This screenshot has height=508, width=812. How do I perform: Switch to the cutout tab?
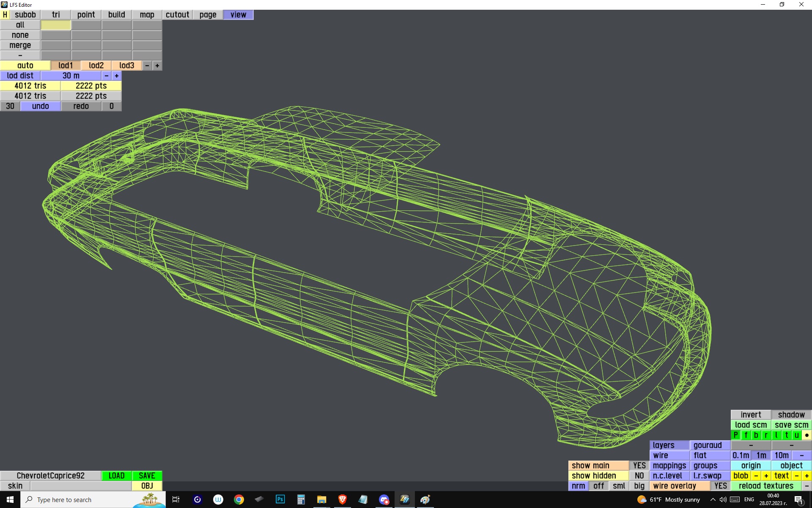177,14
